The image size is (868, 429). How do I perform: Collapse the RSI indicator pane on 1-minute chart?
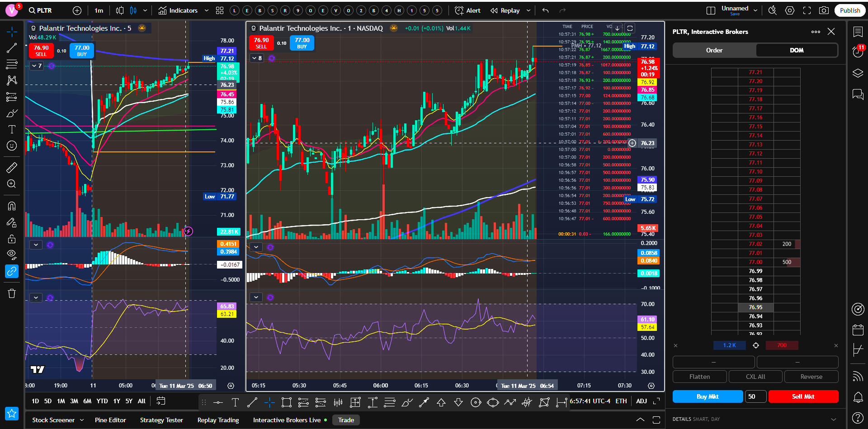[256, 297]
